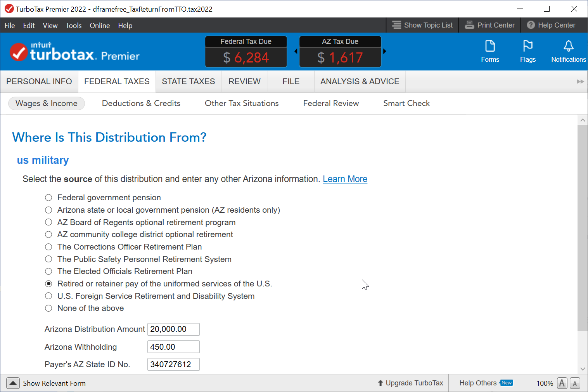
Task: Click the TurboTax checkmark logo
Action: pyautogui.click(x=19, y=52)
